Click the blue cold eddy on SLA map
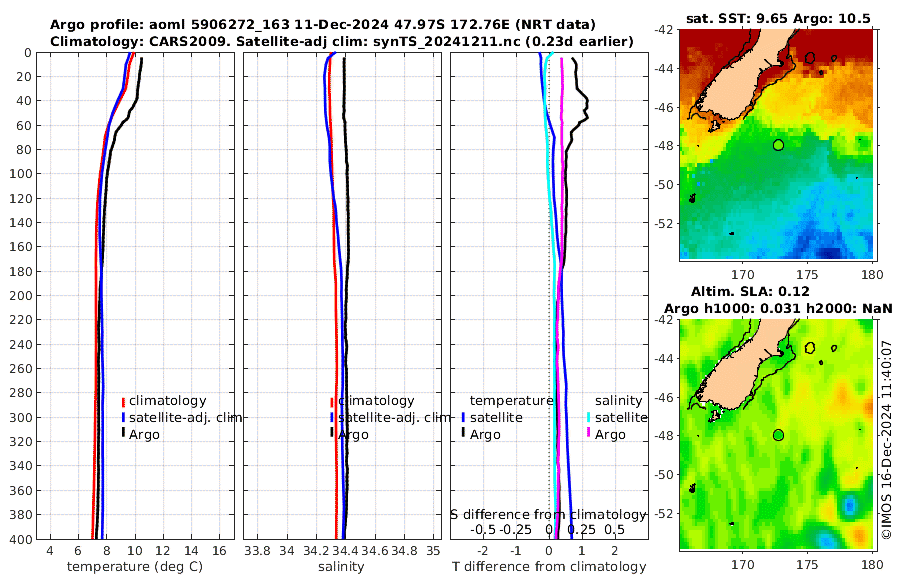900x580 pixels. pyautogui.click(x=850, y=505)
